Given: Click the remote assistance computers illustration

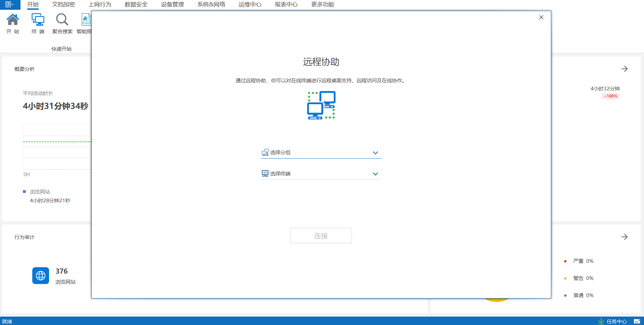Looking at the screenshot, I should pyautogui.click(x=321, y=105).
